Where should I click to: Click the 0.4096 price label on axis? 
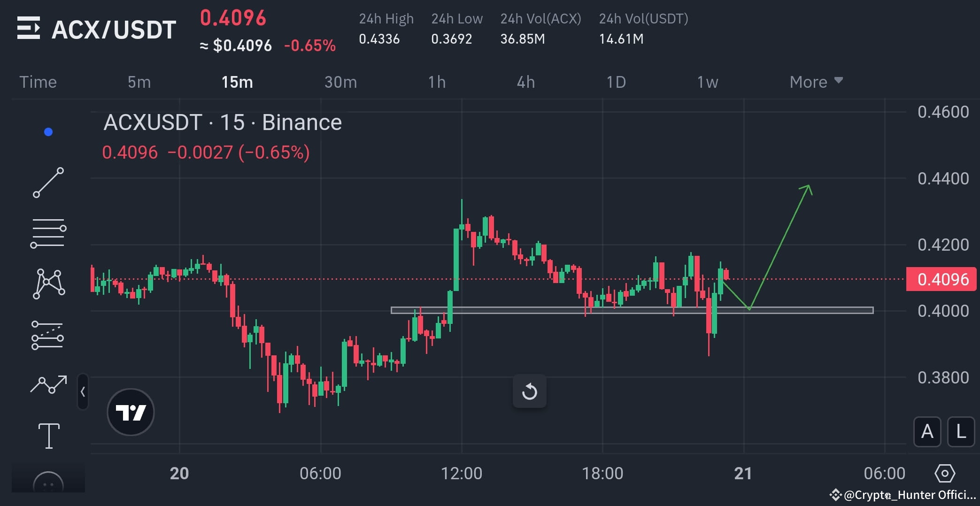pos(941,279)
